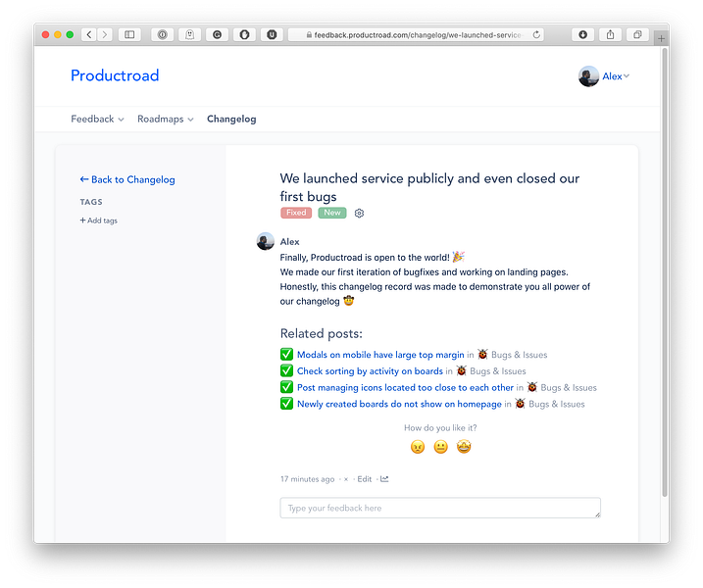Viewport: 703px width, 588px height.
Task: Open Bugs & Issues board beside Newly created boards
Action: [x=556, y=404]
